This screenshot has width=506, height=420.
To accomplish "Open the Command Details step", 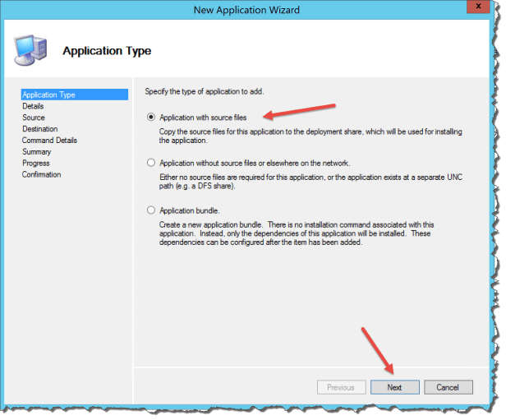I will (x=49, y=141).
